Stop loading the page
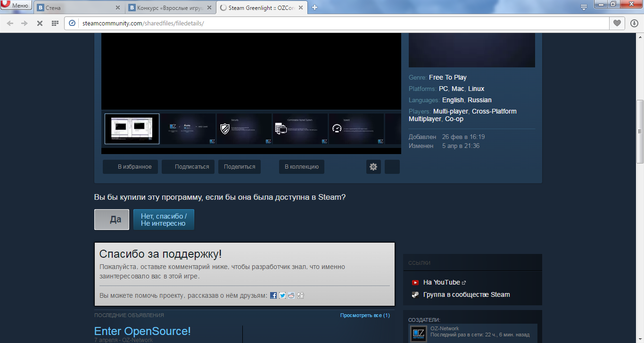 [x=40, y=23]
